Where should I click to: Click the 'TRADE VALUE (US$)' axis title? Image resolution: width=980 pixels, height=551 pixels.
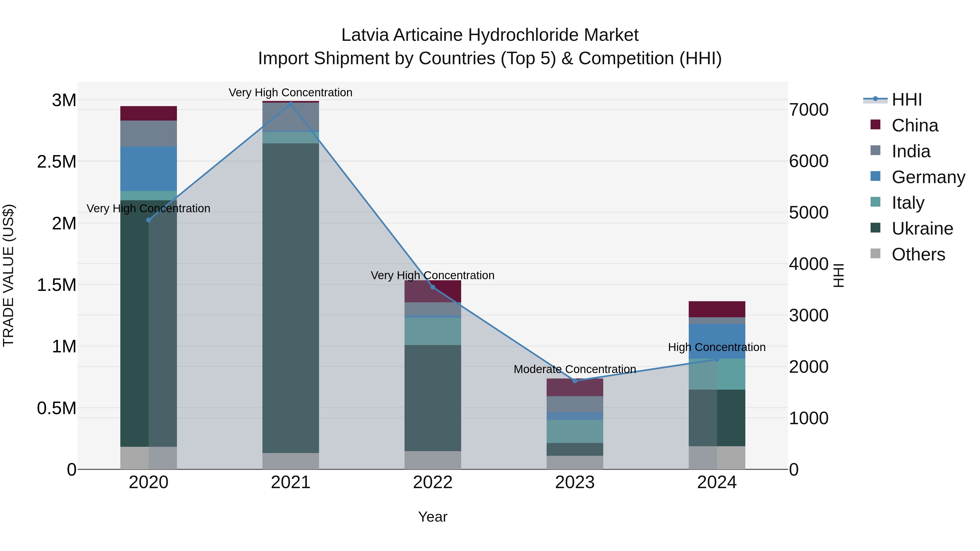[8, 275]
